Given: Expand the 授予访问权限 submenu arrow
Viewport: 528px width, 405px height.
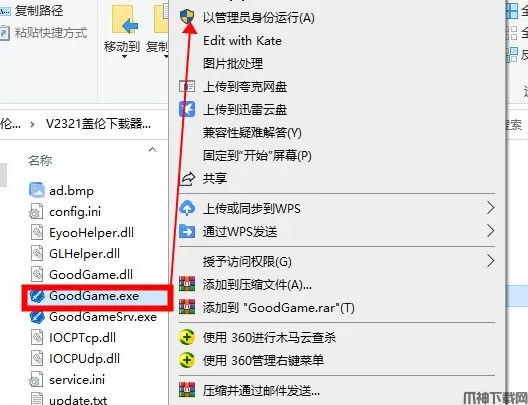Looking at the screenshot, I should (490, 261).
